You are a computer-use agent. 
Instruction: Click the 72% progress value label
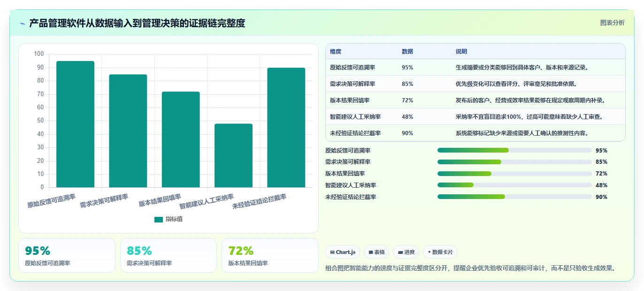601,174
